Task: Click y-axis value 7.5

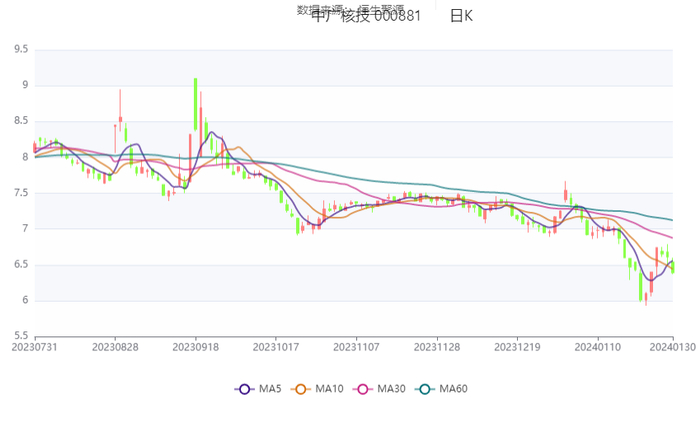Action: 21,193
